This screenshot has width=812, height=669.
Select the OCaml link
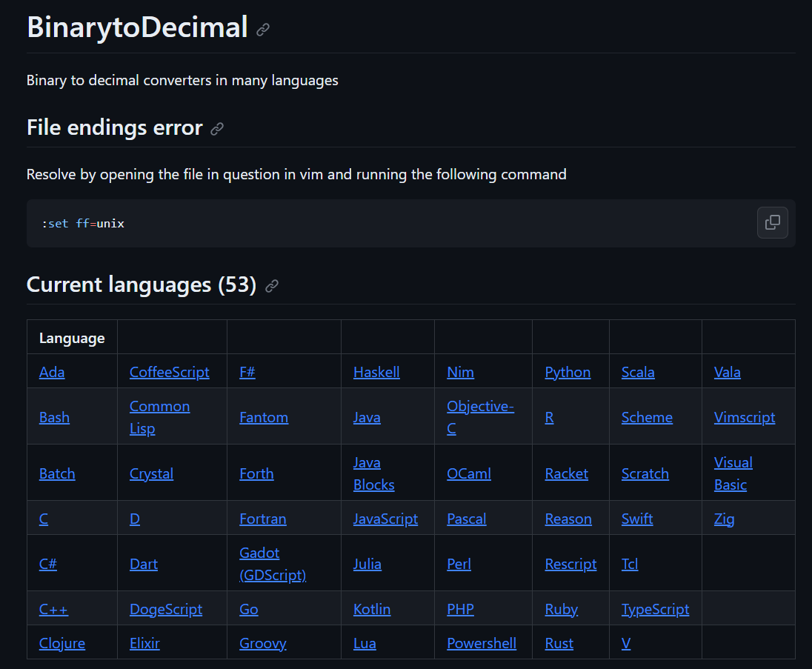pyautogui.click(x=469, y=474)
